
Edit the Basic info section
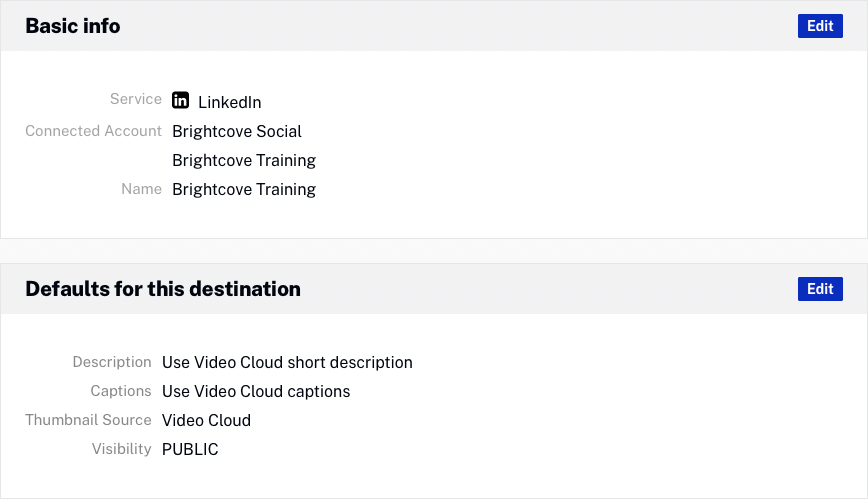pos(820,26)
